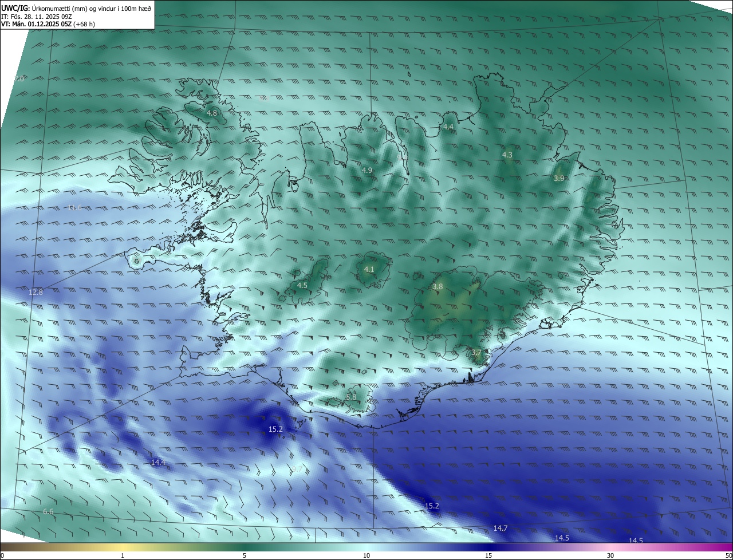Screen dimensions: 733x560
Task: Click the 0 tick on the colour scale
Action: 2,556
